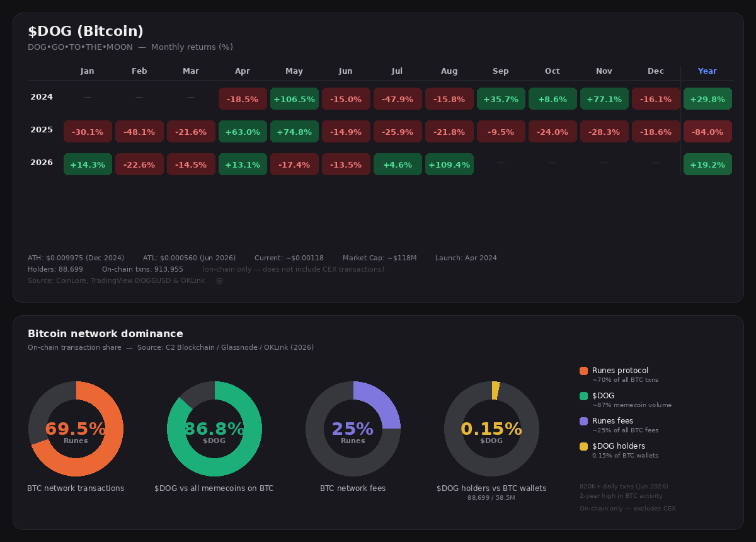This screenshot has width=756, height=542.
Task: Click the Jan column header
Action: click(x=88, y=71)
